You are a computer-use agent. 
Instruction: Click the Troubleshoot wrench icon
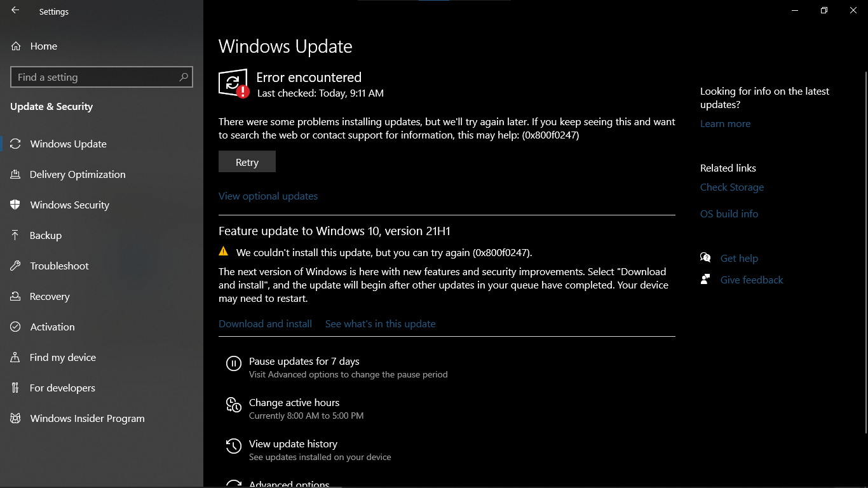[x=16, y=266]
